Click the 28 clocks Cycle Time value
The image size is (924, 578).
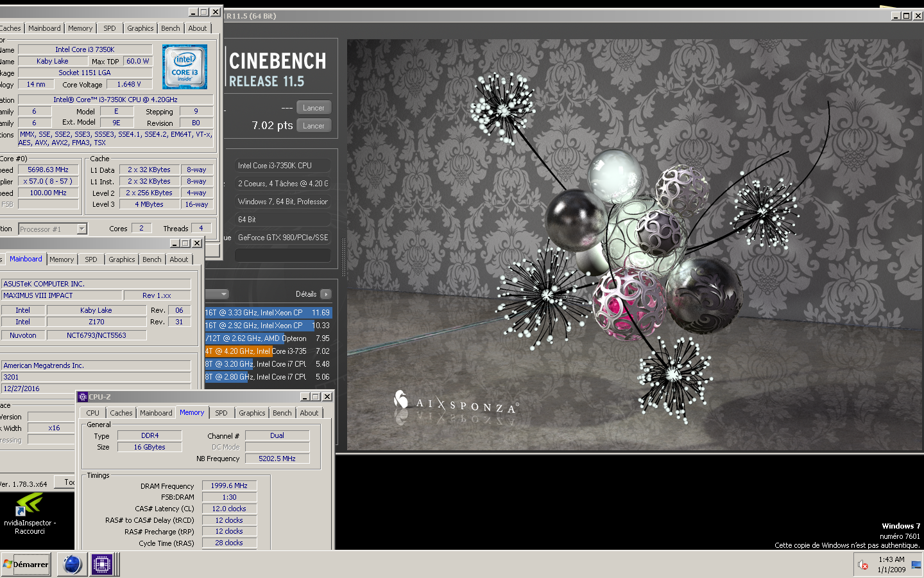(230, 543)
